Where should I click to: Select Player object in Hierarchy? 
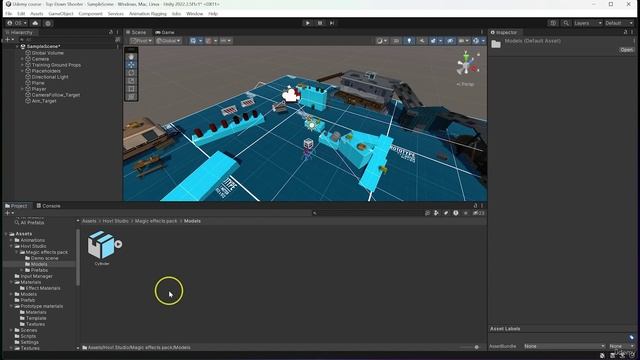tap(39, 89)
